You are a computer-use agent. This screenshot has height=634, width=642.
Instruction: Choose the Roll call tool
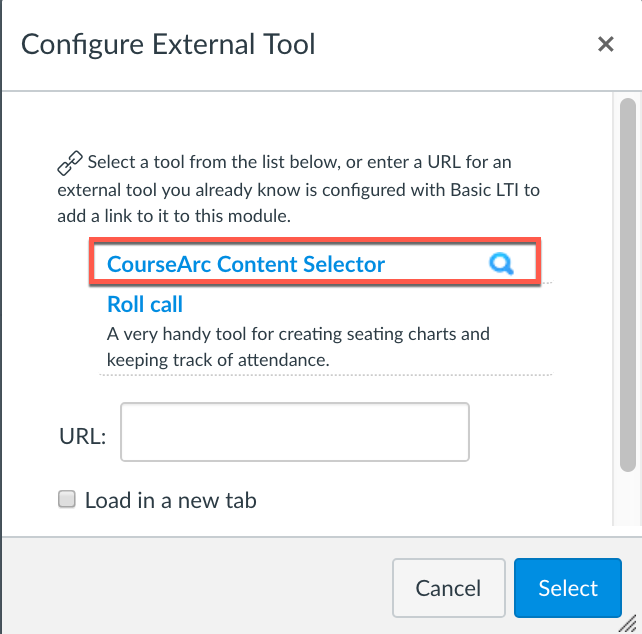point(145,304)
